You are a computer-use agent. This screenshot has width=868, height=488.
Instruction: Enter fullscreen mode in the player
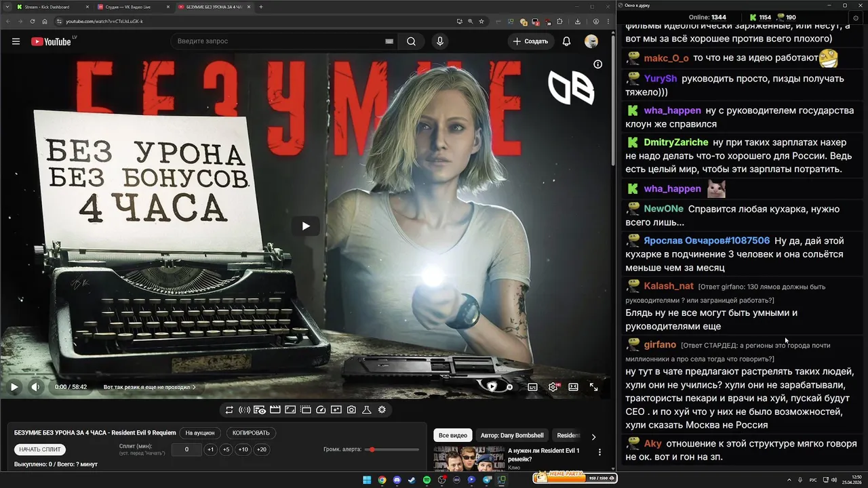pos(593,387)
